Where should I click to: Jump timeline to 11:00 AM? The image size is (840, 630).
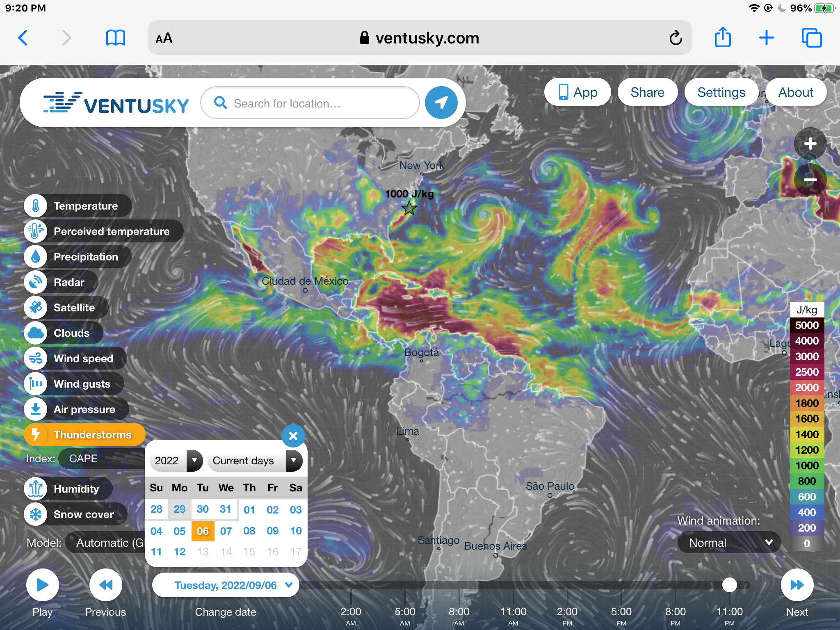(513, 616)
